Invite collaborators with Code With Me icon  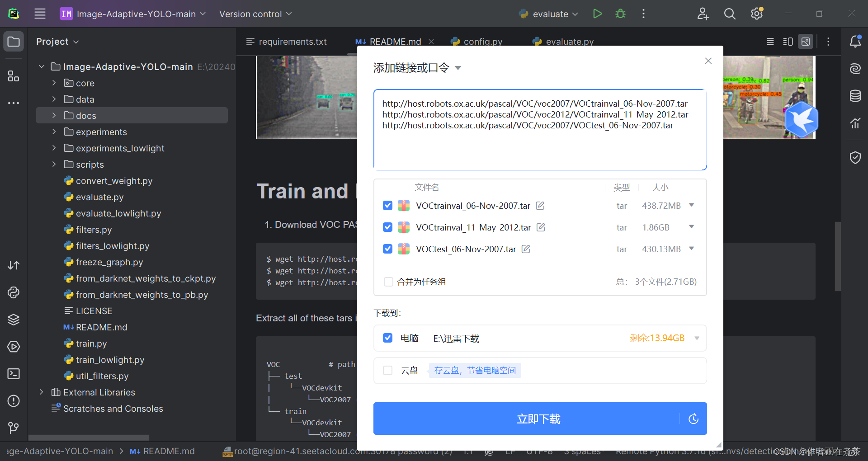coord(703,14)
